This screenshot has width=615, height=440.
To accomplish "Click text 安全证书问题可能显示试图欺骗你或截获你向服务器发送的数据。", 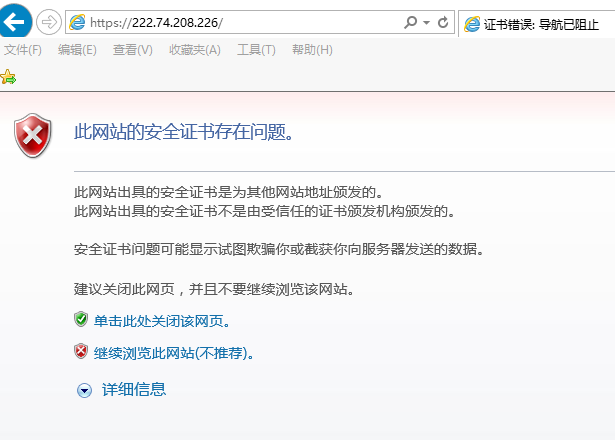I will click(279, 249).
